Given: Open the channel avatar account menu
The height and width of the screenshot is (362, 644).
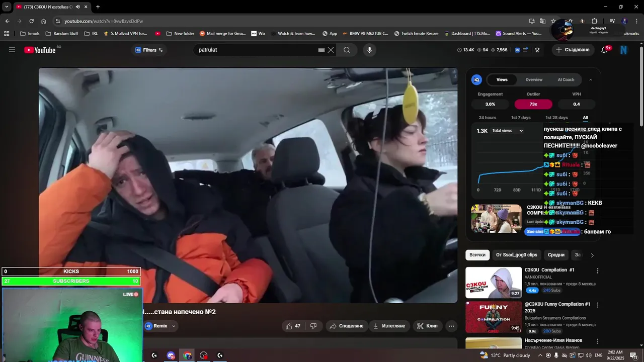Looking at the screenshot, I should pyautogui.click(x=624, y=50).
